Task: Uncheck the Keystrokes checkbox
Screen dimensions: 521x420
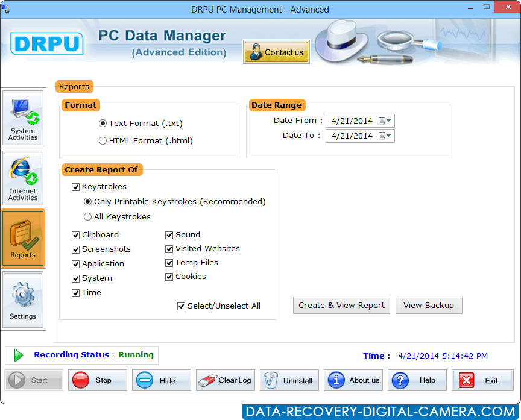Action: point(76,187)
